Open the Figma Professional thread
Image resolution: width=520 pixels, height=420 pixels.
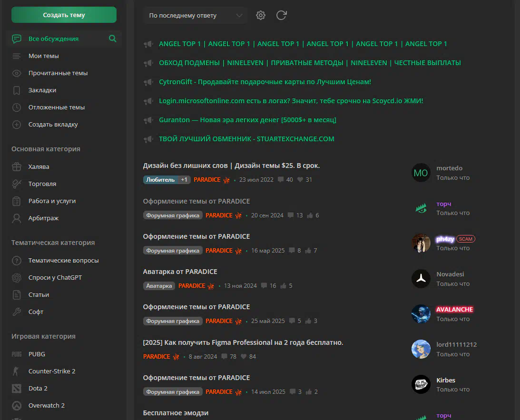coord(243,342)
